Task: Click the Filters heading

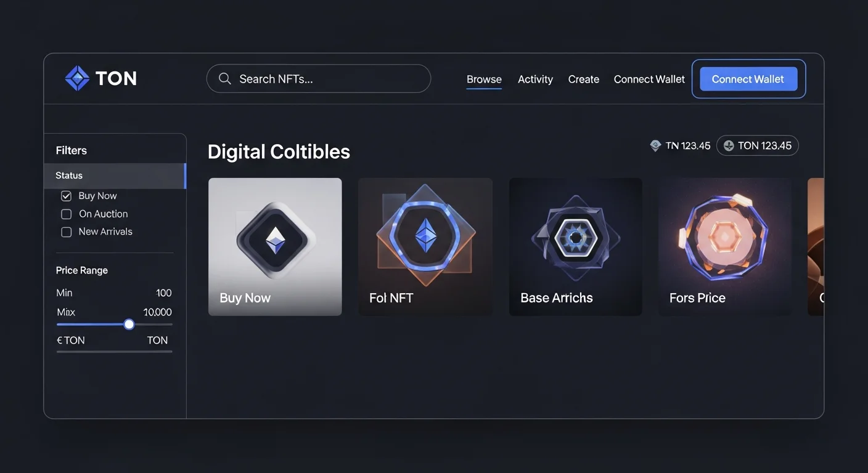Action: pos(72,150)
